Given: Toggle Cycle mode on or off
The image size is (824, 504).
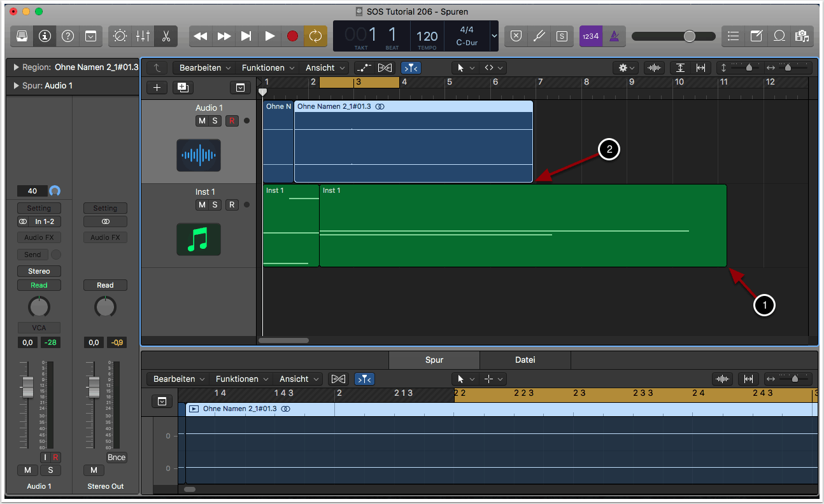Looking at the screenshot, I should point(315,36).
